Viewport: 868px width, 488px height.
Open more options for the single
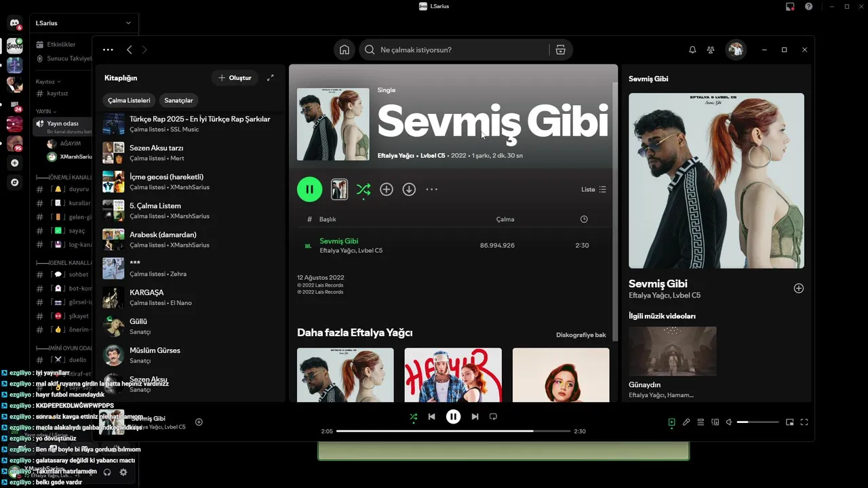pos(431,190)
